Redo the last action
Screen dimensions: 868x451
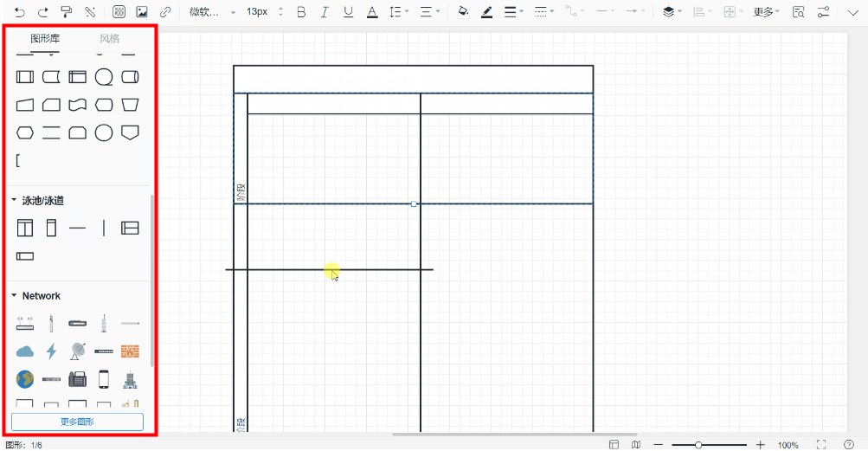[42, 11]
